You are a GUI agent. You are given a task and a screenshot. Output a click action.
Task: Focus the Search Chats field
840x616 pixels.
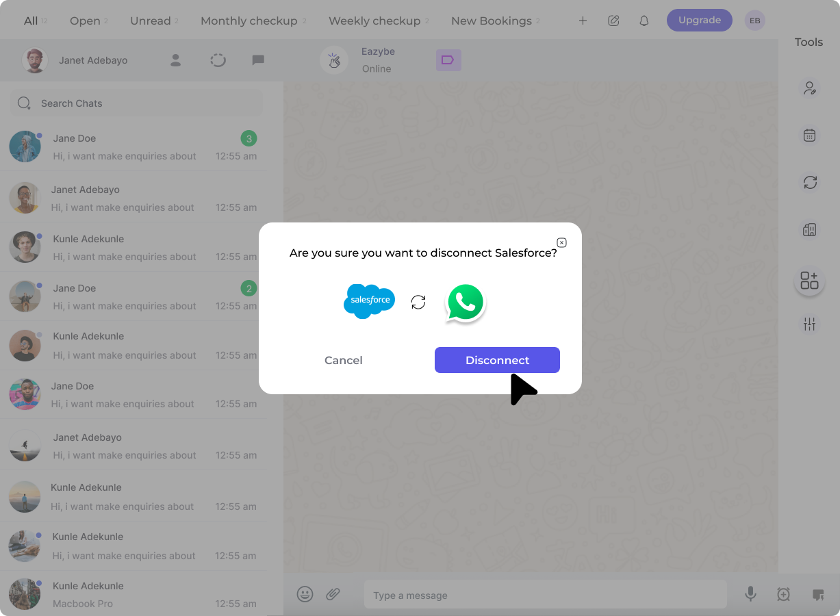tap(136, 103)
